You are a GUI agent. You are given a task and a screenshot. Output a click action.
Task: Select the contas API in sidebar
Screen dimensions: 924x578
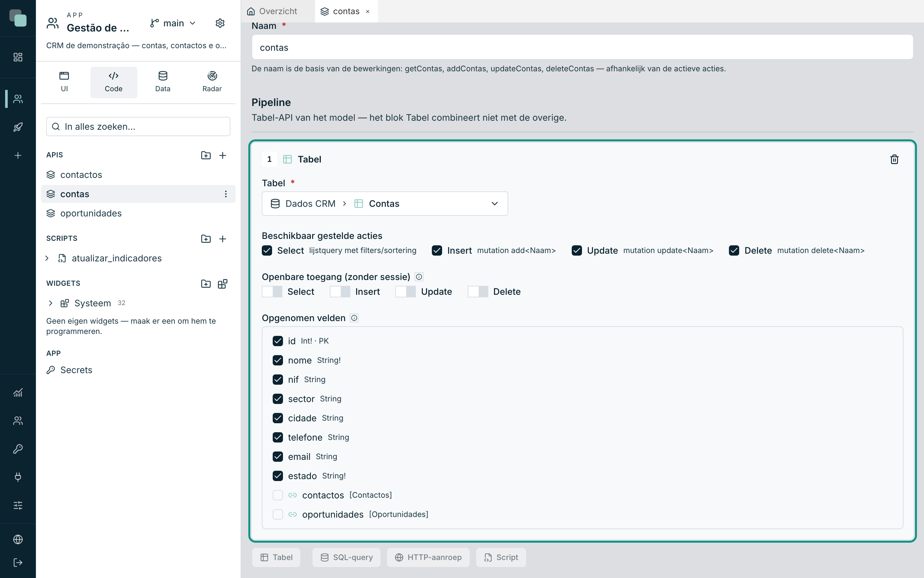tap(138, 194)
